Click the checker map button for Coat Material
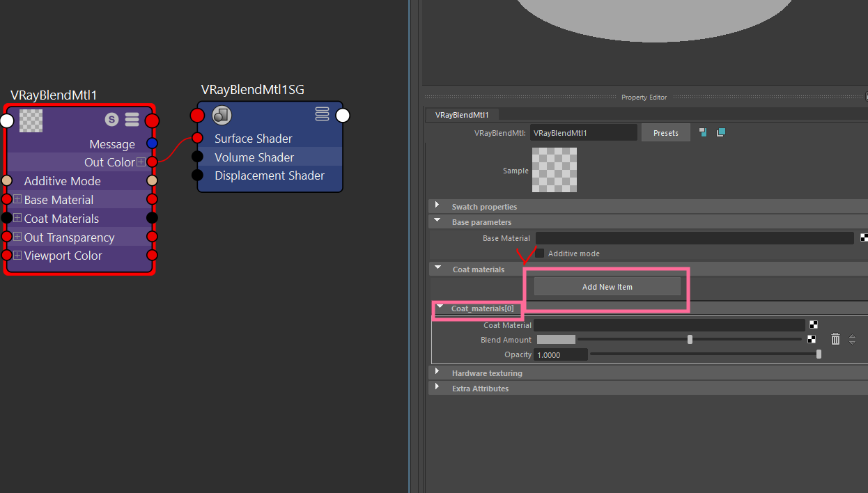Image resolution: width=868 pixels, height=493 pixels. 813,324
